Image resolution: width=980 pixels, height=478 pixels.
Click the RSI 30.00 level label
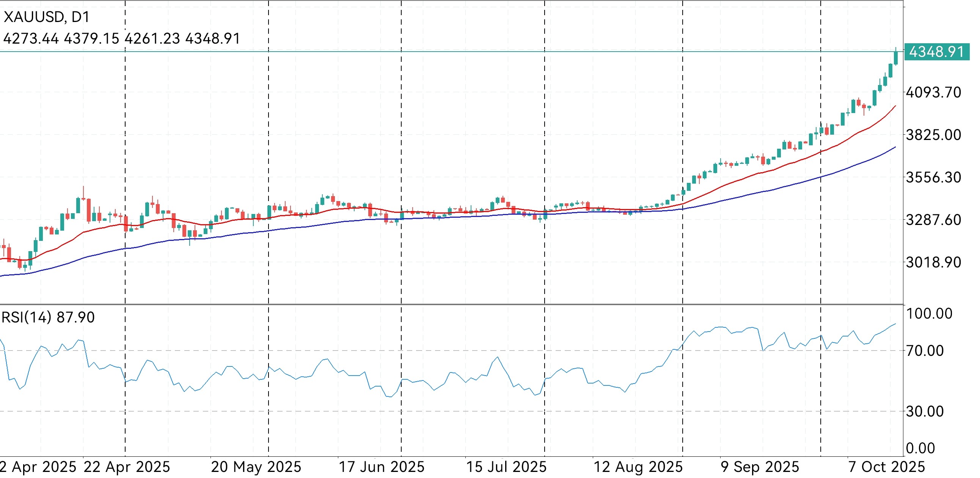pyautogui.click(x=925, y=411)
